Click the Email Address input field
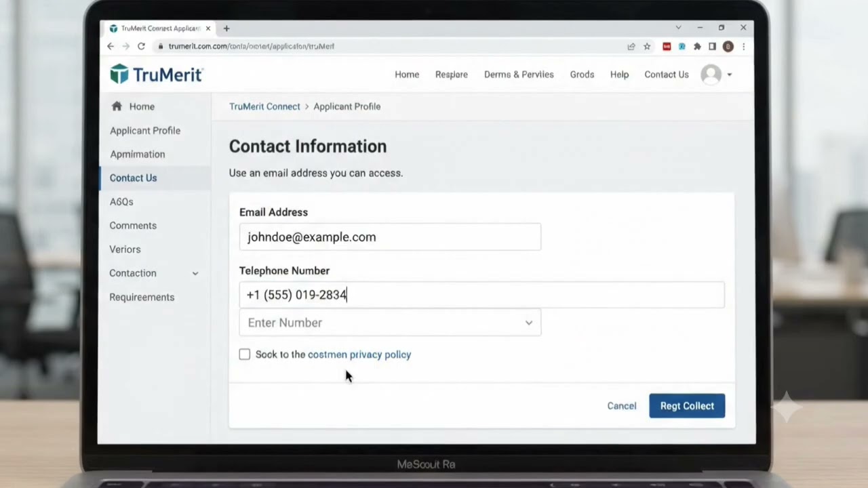Viewport: 868px width, 488px height. pyautogui.click(x=390, y=237)
